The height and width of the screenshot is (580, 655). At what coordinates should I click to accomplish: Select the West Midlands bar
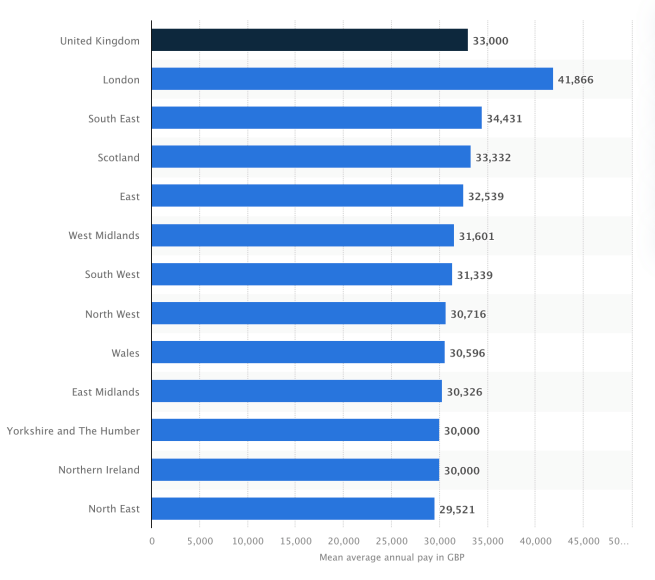[x=303, y=235]
